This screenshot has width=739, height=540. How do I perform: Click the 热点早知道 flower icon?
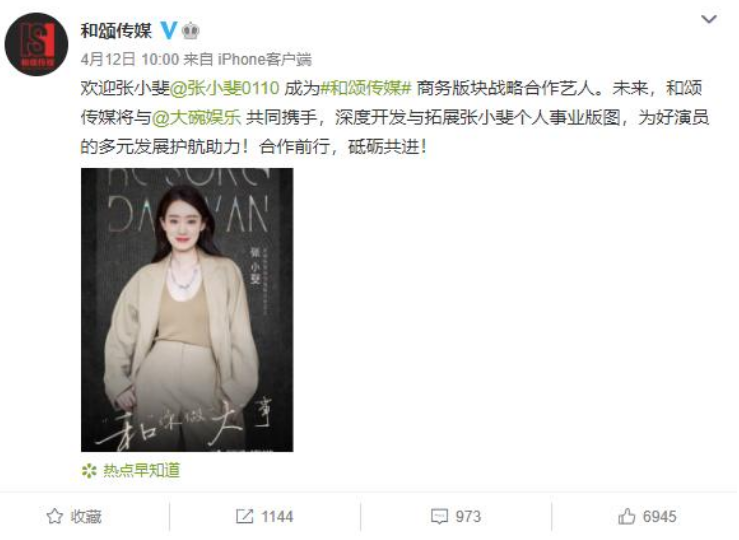[89, 470]
